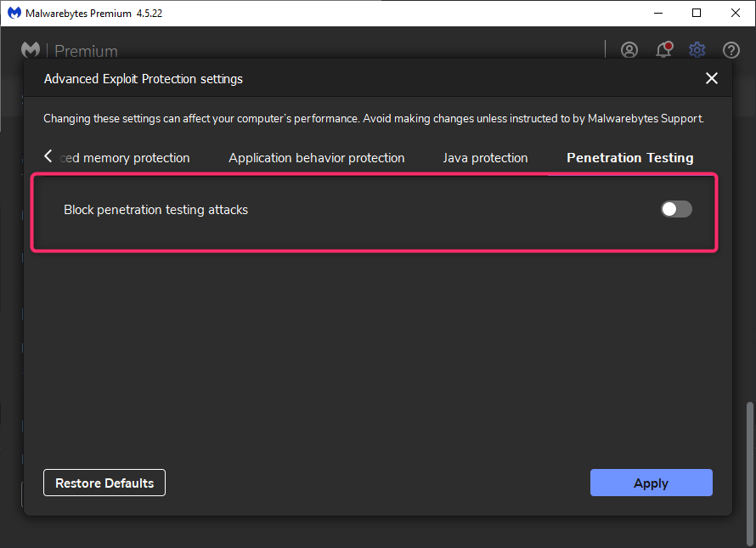This screenshot has width=756, height=548.
Task: Close the Malwarebytes Premium window
Action: (x=736, y=13)
